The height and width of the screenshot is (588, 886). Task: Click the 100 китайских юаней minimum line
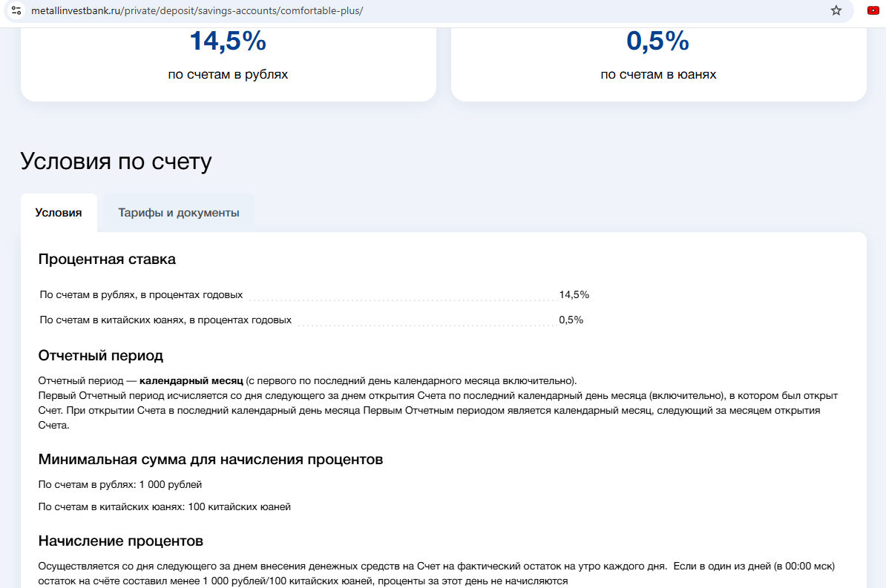pos(164,507)
